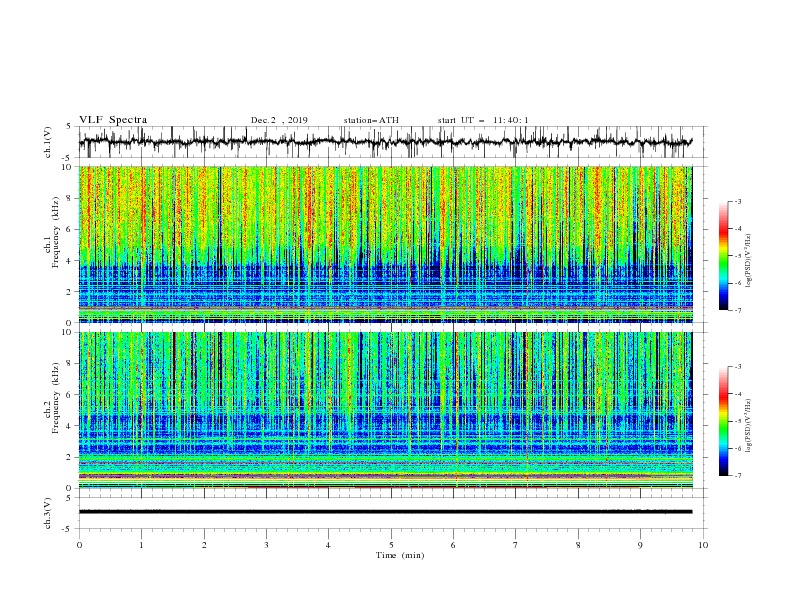Click time axis tick label 5
Image resolution: width=792 pixels, height=612 pixels.
pos(391,545)
